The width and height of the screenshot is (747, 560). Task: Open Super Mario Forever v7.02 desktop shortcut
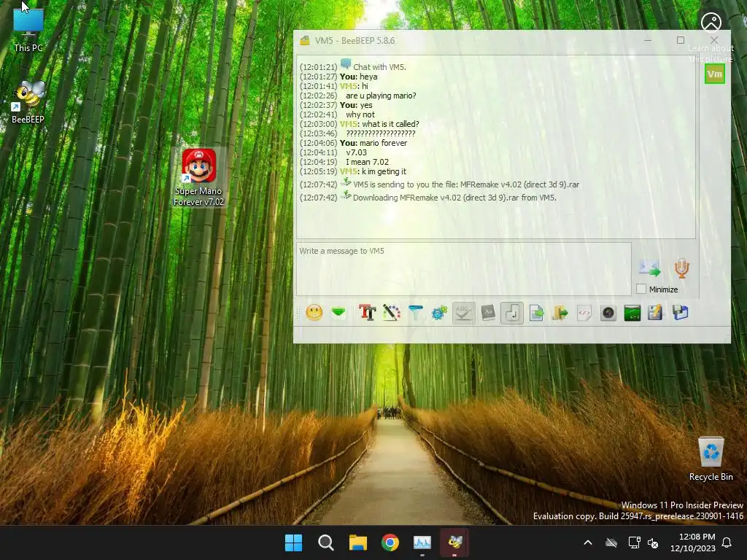click(x=198, y=177)
